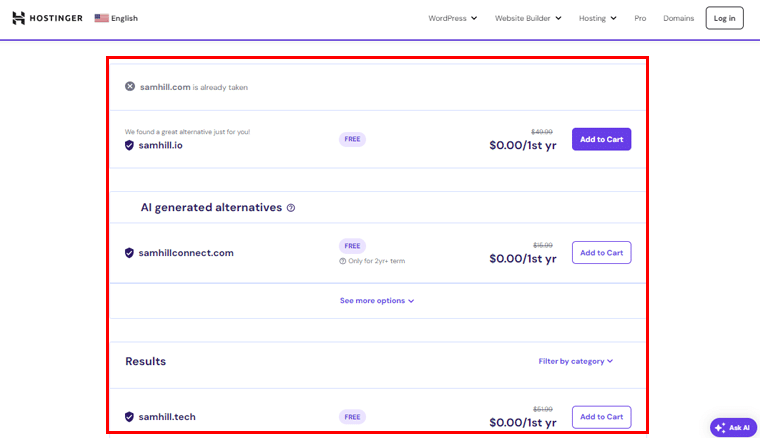Click the struck-through $49.00 price
Screen dimensions: 760x438
point(542,132)
